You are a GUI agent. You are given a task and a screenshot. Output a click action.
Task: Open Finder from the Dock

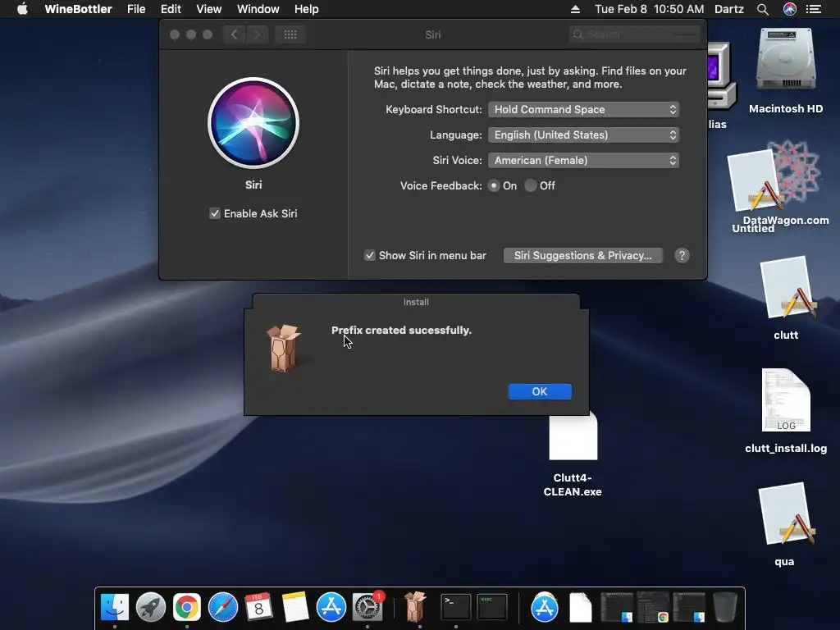[115, 607]
